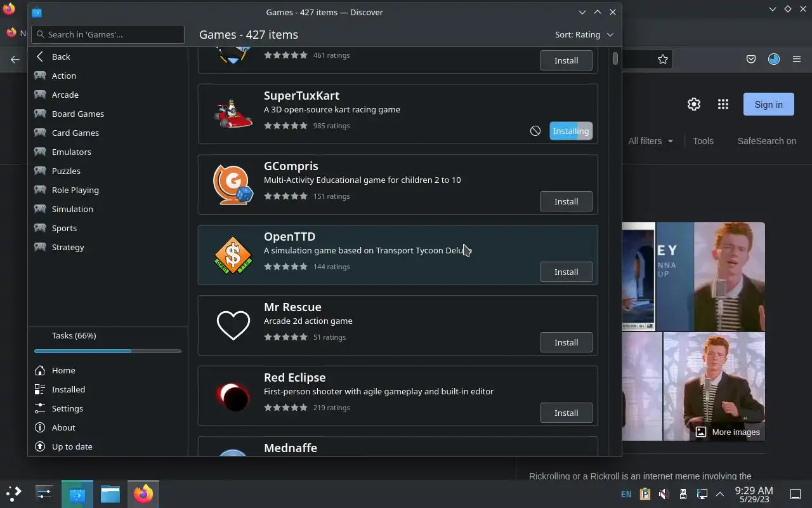Select the Arcade category
The width and height of the screenshot is (812, 508).
pyautogui.click(x=108, y=95)
